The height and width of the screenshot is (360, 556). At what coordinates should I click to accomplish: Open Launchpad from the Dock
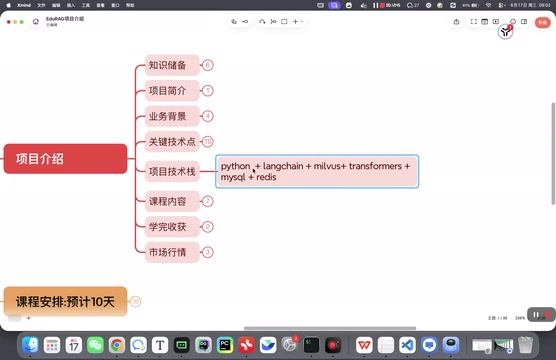click(52, 345)
